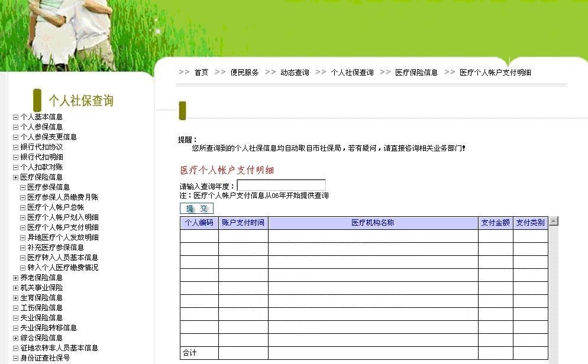The height and width of the screenshot is (364, 588).
Task: Click the 提交 submit button
Action: coord(196,208)
